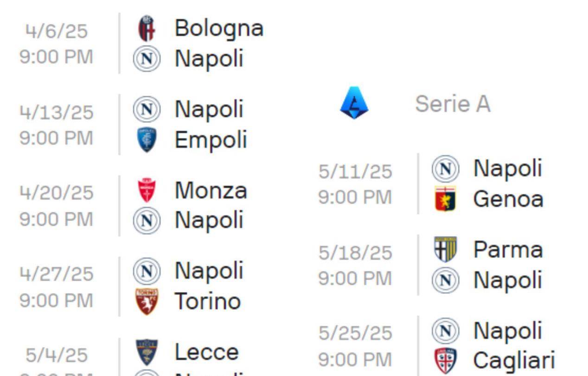Screen dimensions: 588x376
Task: Open the Genoa team name
Action: coord(508,199)
